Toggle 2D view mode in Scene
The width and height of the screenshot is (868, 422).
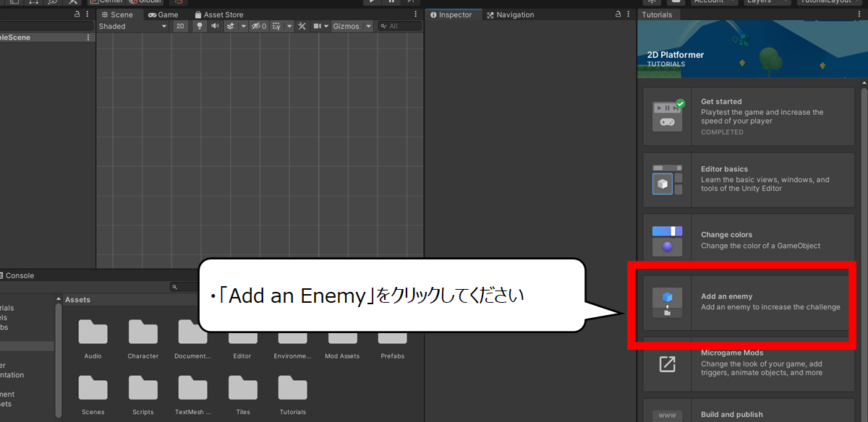181,26
